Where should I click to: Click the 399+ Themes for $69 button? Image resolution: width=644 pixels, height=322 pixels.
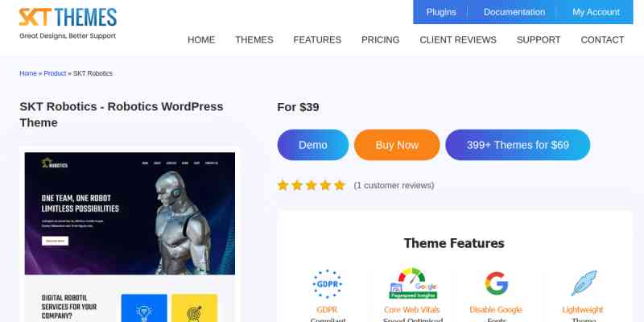click(x=518, y=145)
